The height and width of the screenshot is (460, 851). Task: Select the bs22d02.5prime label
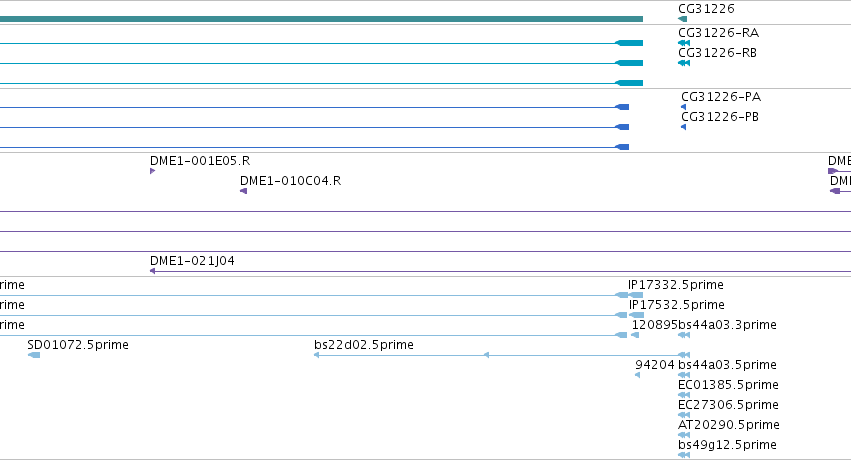point(364,344)
